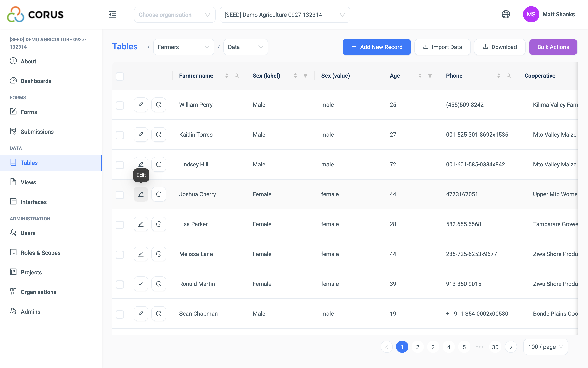Tick the Joshua Cherry row checkbox
The image size is (588, 368).
tap(120, 195)
